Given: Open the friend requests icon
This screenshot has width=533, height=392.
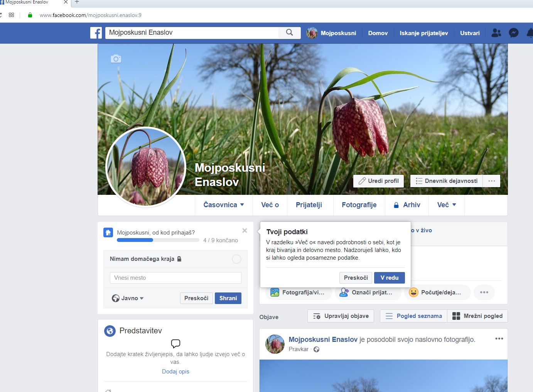Looking at the screenshot, I should 496,33.
